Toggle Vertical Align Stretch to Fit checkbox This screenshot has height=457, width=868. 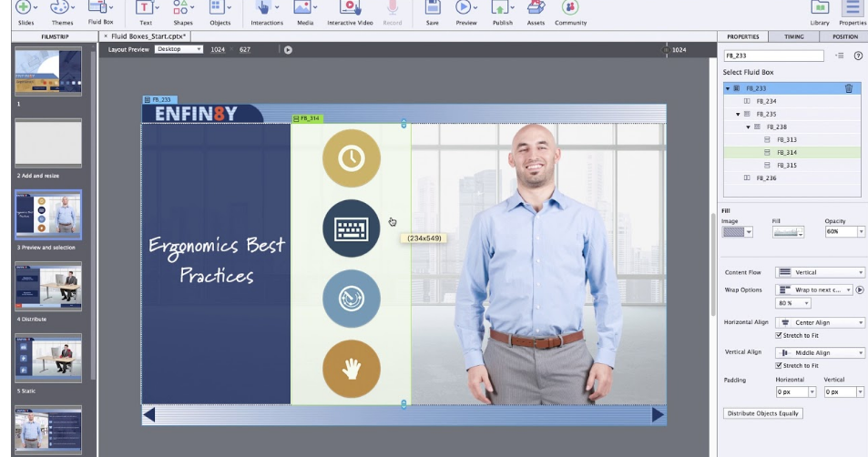click(x=779, y=366)
